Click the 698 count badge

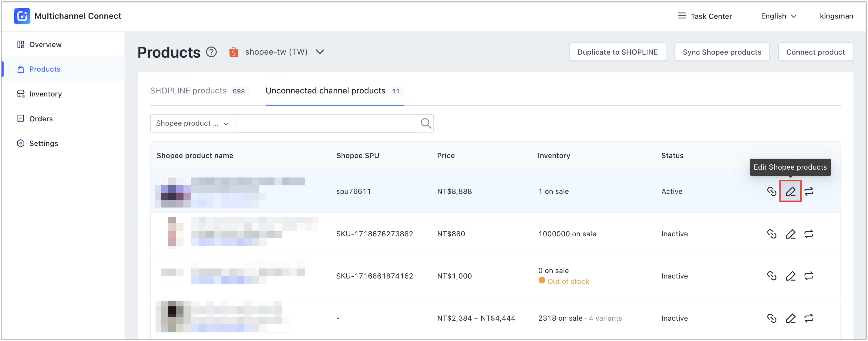pos(239,91)
